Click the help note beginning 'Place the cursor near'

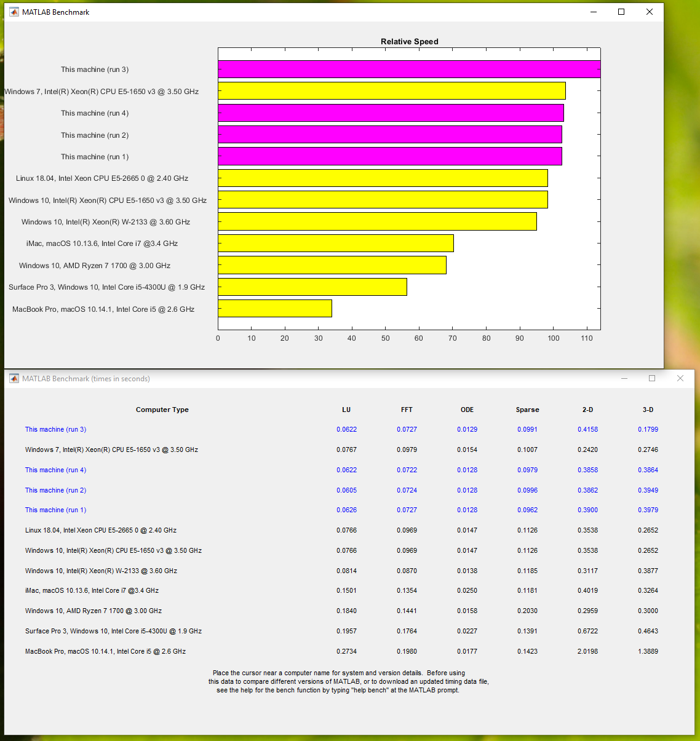[x=349, y=681]
